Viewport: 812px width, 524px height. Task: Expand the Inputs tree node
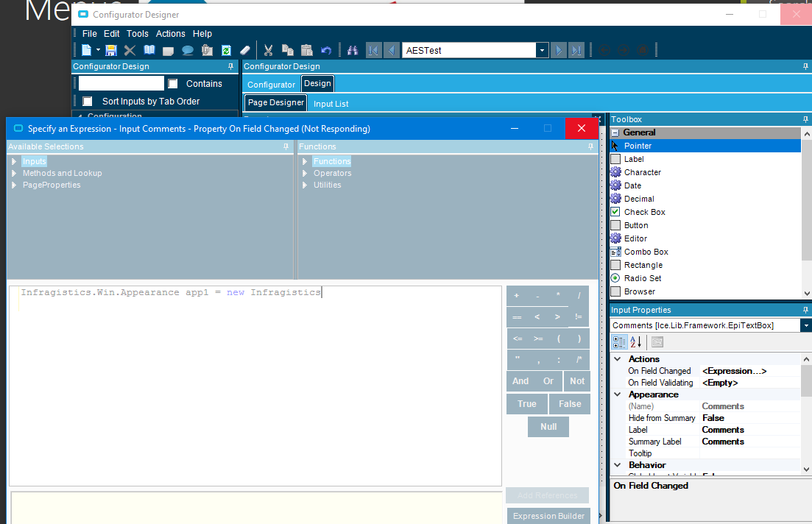[14, 162]
